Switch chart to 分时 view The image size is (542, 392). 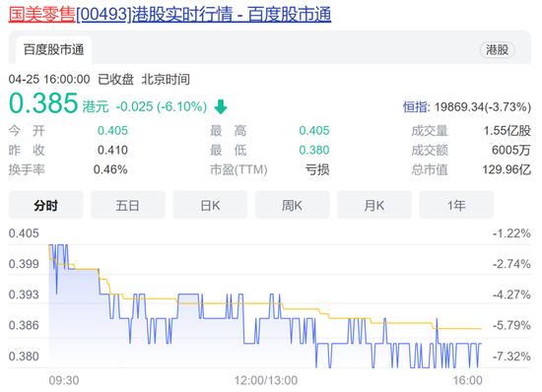point(45,206)
